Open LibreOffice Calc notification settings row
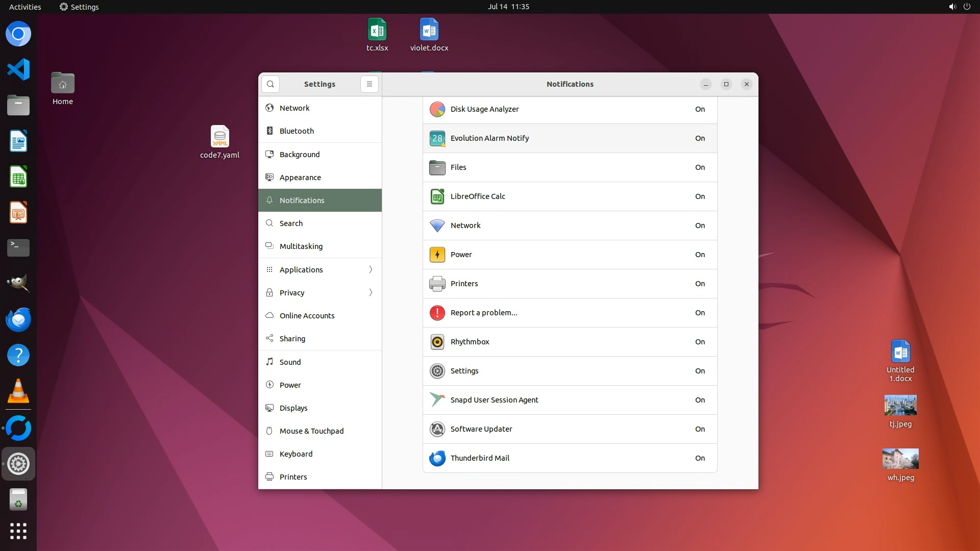This screenshot has height=551, width=980. 570,196
